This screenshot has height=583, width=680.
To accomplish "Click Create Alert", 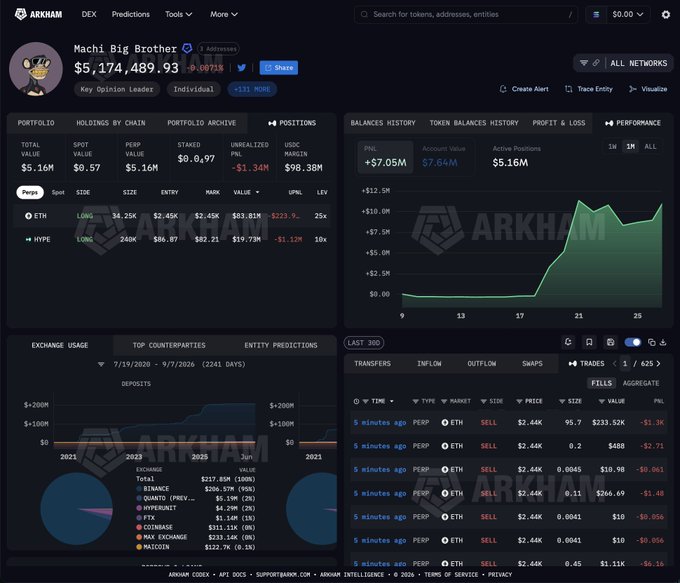I will pyautogui.click(x=524, y=89).
